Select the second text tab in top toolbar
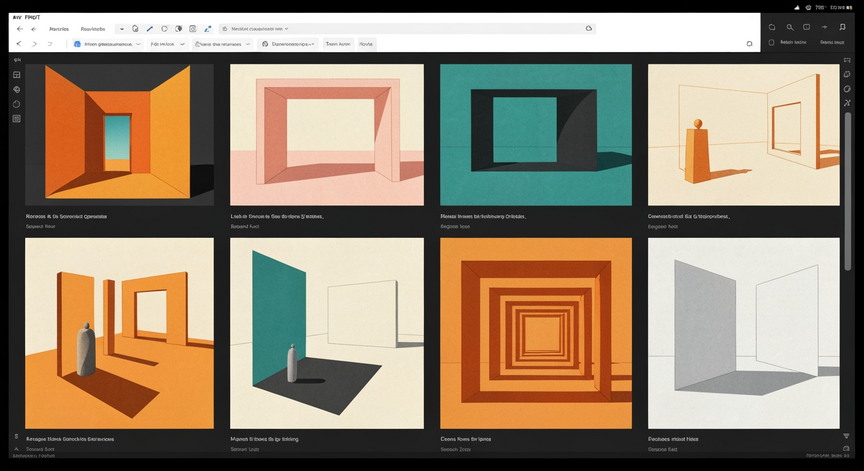Viewport: 864px width, 471px height. pyautogui.click(x=93, y=29)
